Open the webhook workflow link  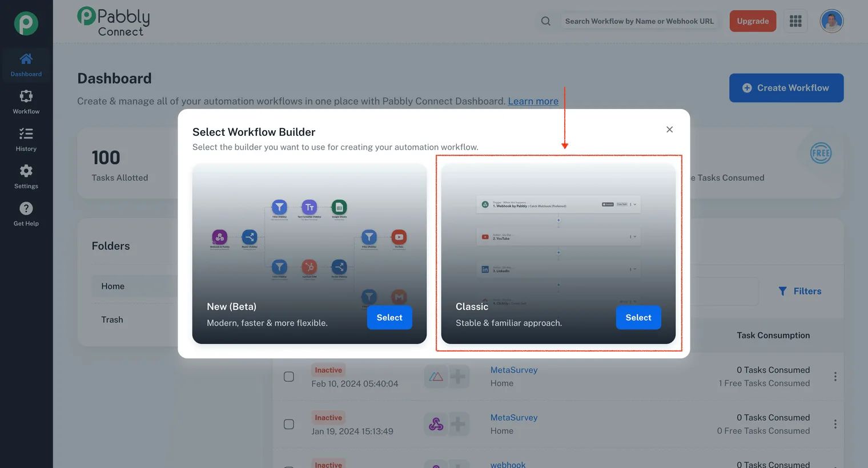point(508,465)
